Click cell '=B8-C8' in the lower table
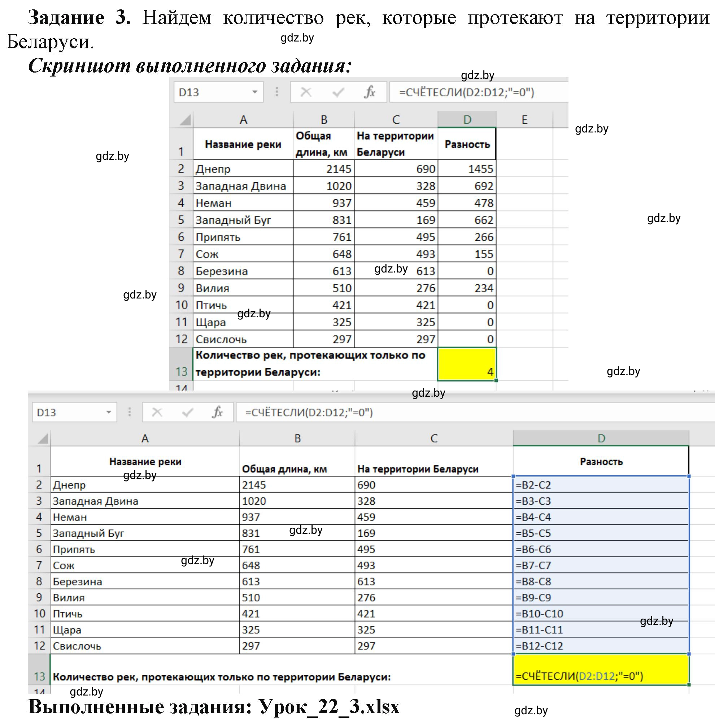Viewport: 715px width, 728px height. point(601,581)
